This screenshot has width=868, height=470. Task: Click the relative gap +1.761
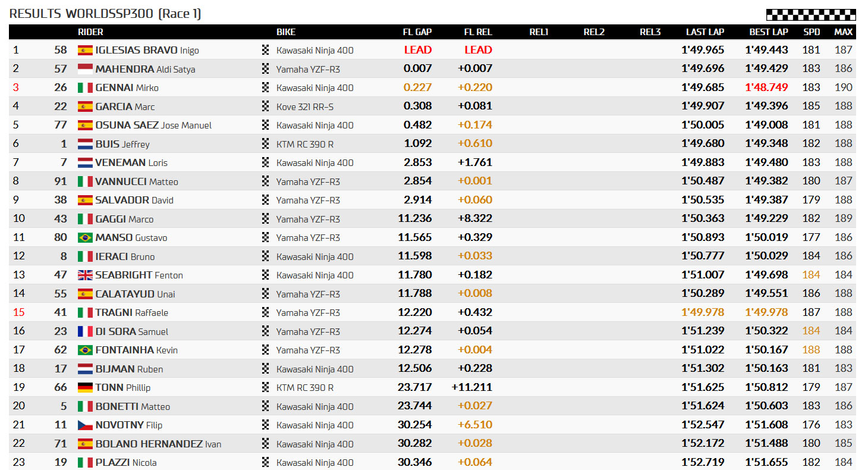tap(475, 162)
